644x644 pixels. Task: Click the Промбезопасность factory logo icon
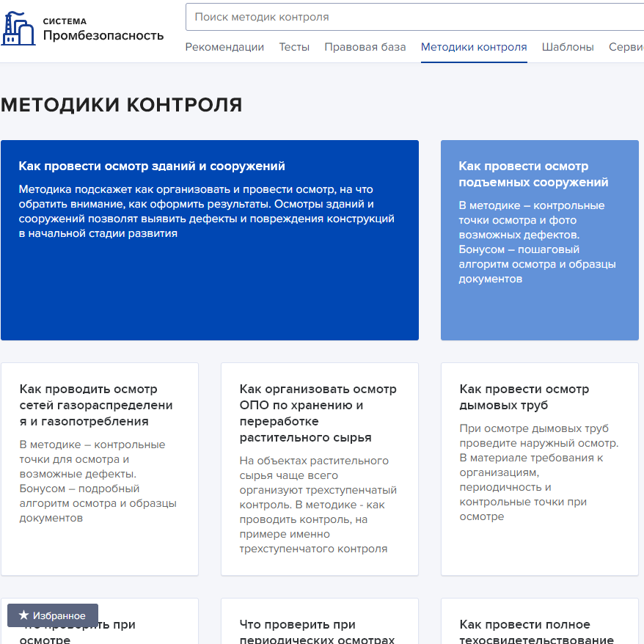[x=18, y=29]
